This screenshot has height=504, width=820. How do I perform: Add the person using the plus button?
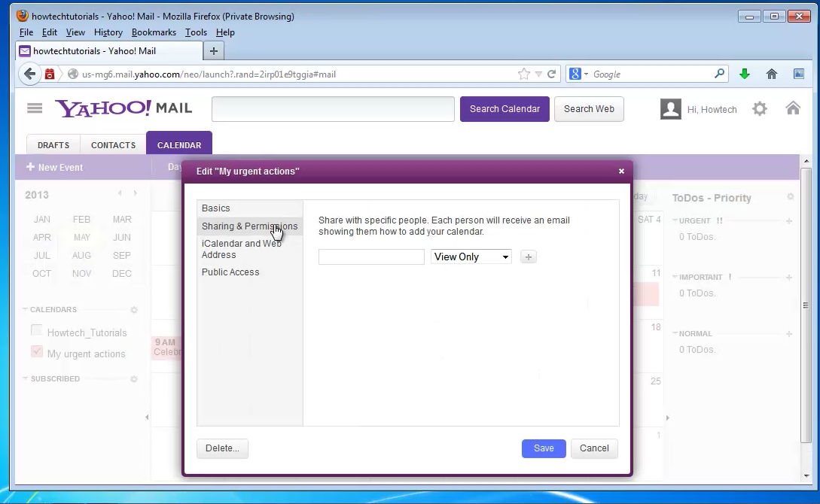point(528,257)
